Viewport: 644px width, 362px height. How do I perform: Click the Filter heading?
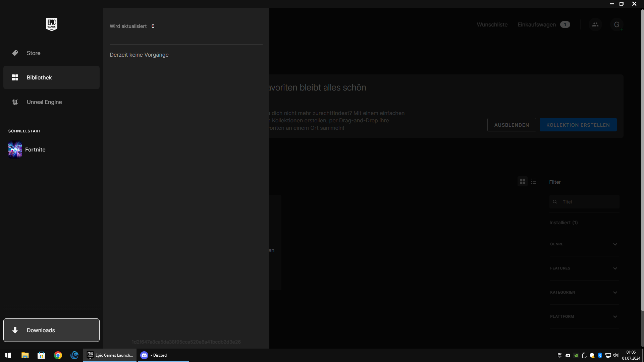[555, 182]
